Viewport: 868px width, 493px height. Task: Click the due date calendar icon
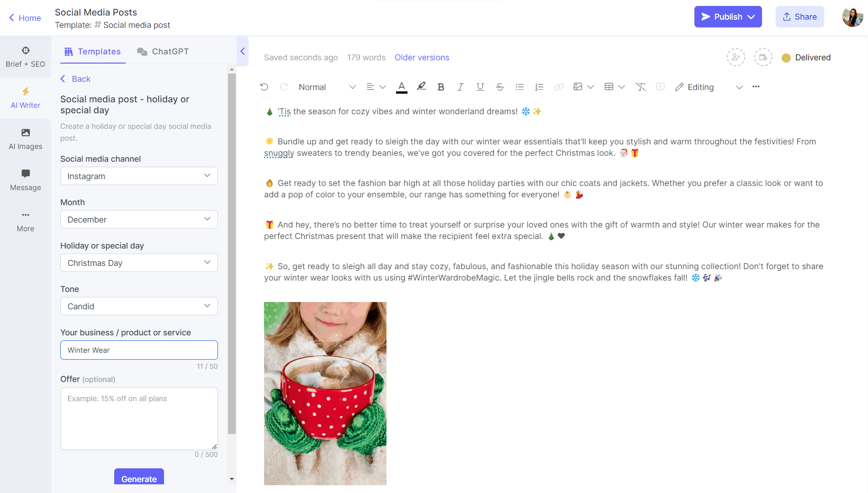coord(763,58)
